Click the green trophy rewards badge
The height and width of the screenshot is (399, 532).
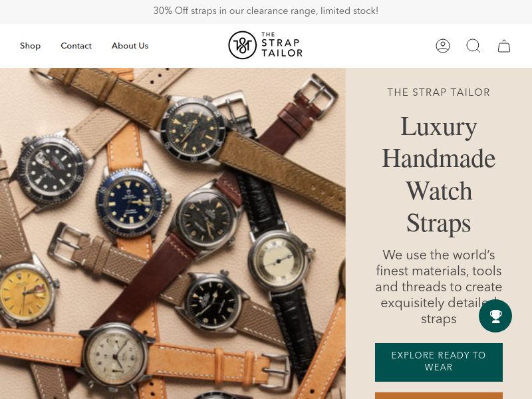495,315
